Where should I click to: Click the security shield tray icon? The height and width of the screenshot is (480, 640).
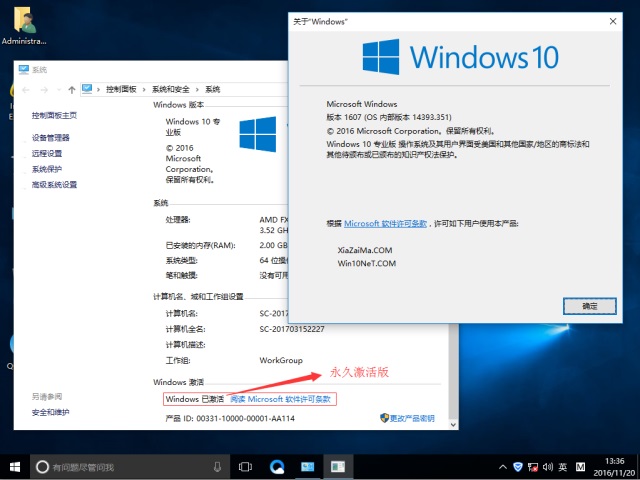516,467
